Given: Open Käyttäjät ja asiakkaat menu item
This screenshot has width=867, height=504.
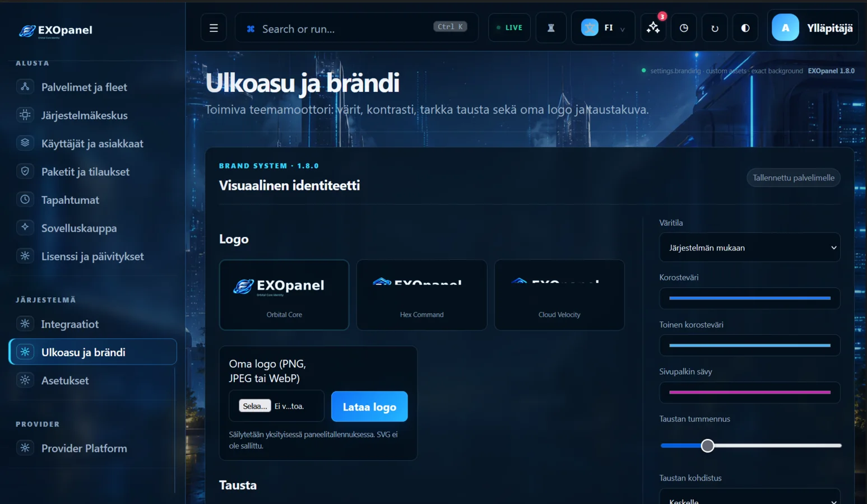Looking at the screenshot, I should pyautogui.click(x=92, y=144).
